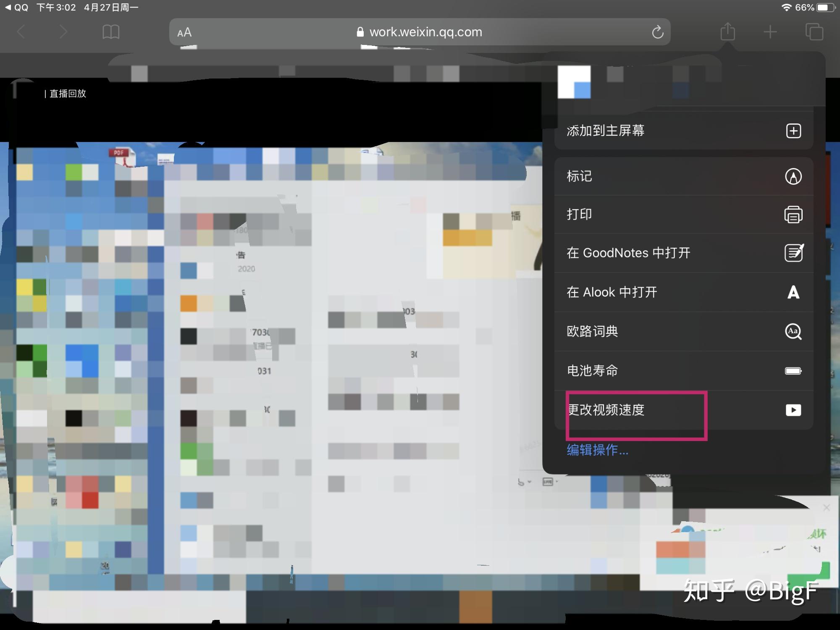
Task: Open the bookmarks book icon
Action: tap(111, 32)
